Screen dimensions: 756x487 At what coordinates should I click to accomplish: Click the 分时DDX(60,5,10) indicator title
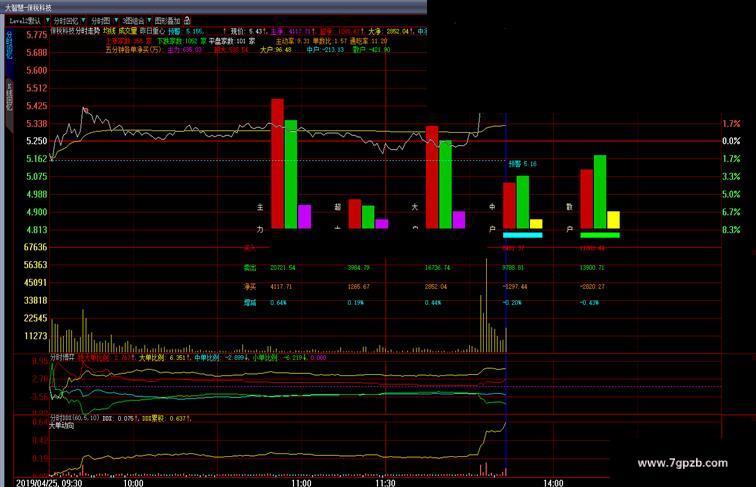75,418
